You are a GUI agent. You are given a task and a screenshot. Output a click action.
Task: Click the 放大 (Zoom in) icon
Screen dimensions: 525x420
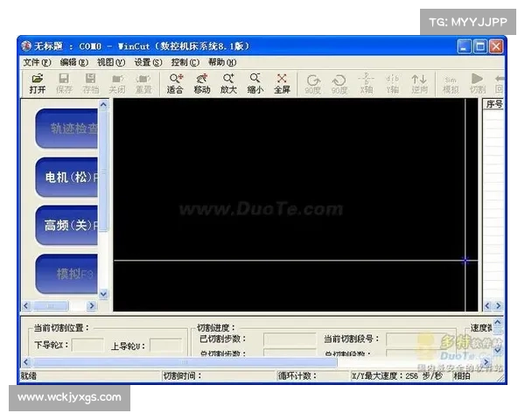pyautogui.click(x=228, y=83)
